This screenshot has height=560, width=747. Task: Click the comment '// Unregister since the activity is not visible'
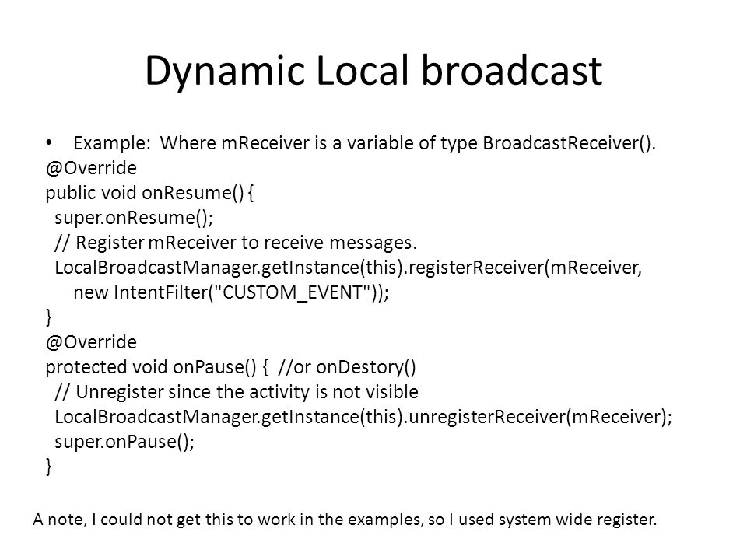(237, 392)
